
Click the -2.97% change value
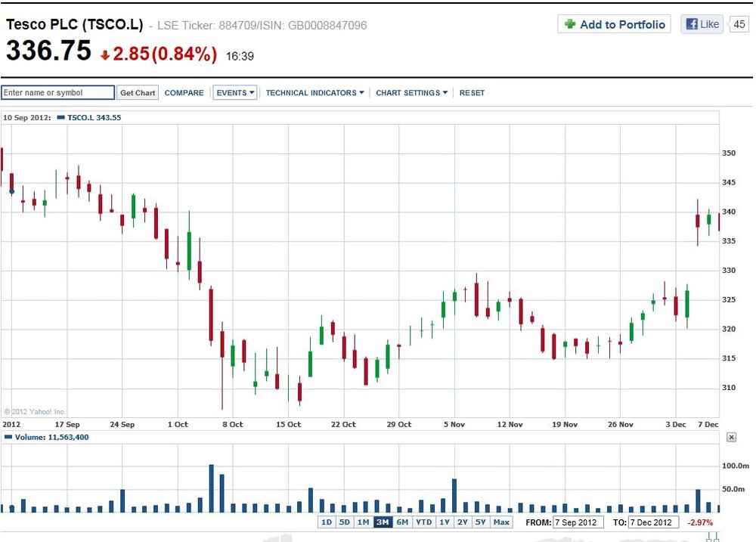click(x=699, y=522)
